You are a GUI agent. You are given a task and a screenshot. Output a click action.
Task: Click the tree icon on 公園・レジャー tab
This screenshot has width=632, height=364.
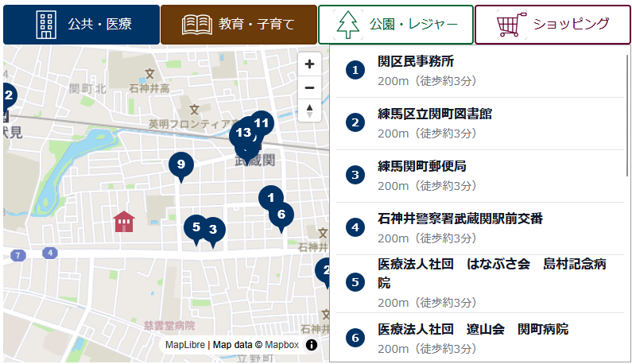347,25
